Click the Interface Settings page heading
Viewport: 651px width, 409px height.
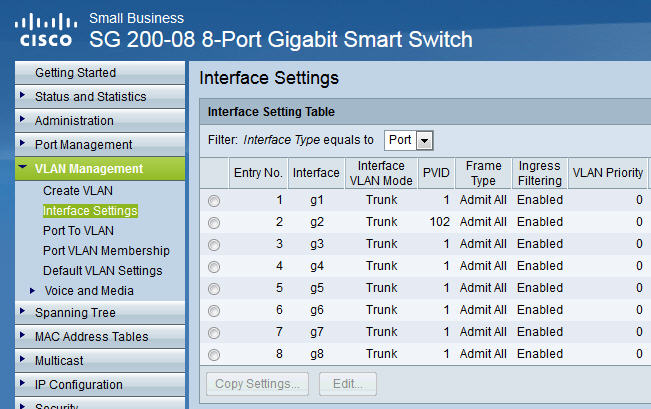[269, 78]
